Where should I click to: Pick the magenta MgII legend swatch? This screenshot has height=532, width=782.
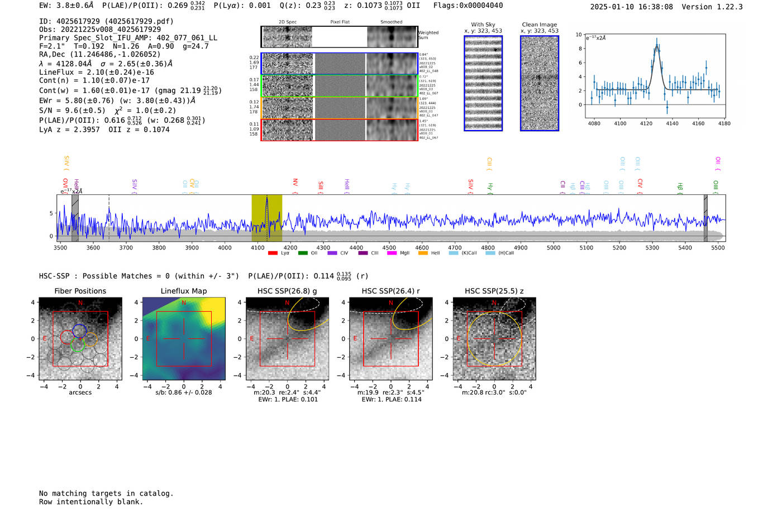[392, 253]
